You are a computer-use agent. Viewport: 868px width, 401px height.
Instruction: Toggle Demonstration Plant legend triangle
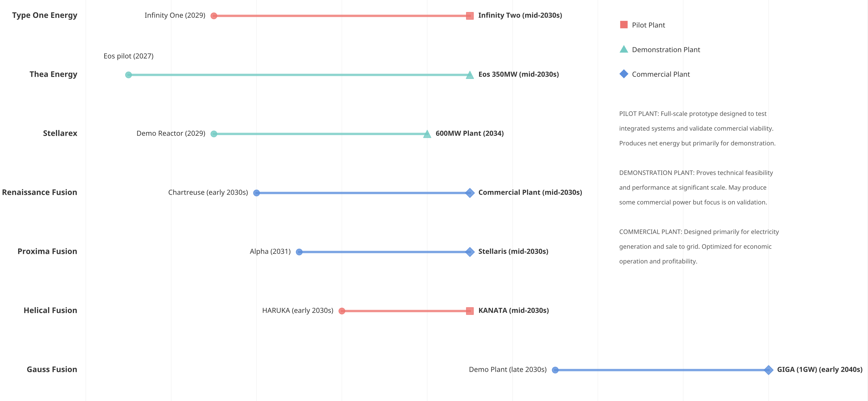coord(624,50)
